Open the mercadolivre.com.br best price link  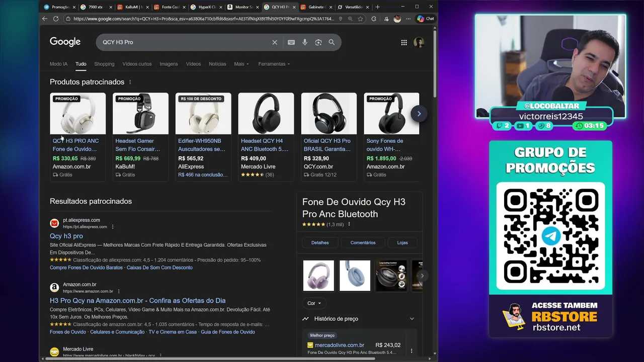point(340,345)
